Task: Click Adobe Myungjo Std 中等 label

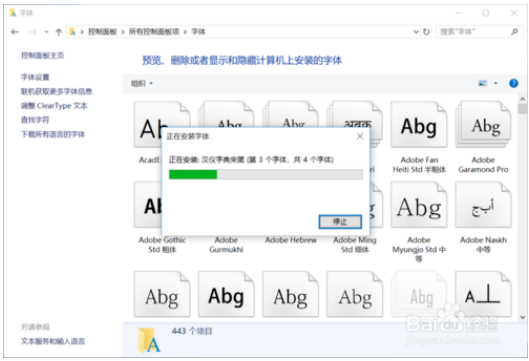Action: 419,249
